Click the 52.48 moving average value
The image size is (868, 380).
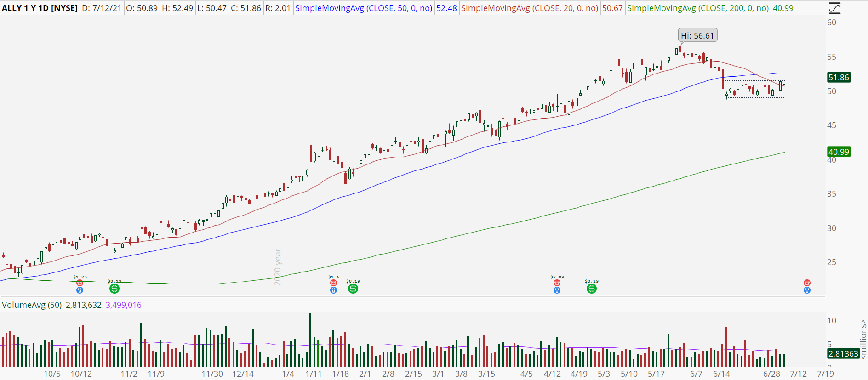tap(447, 8)
